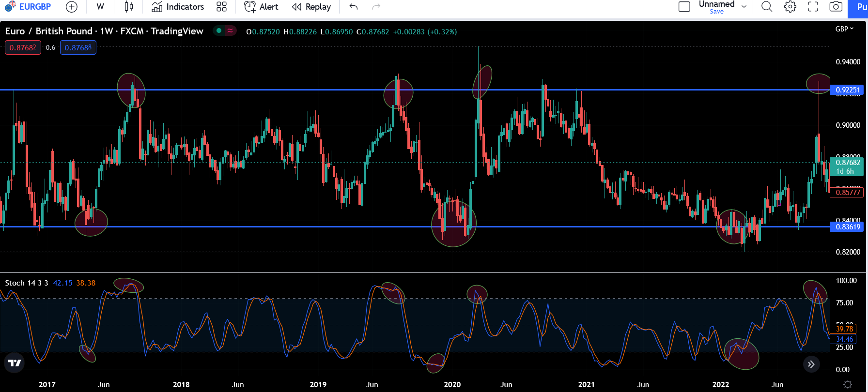The width and height of the screenshot is (868, 392).
Task: Open the candlestick chart type selector
Action: click(x=128, y=7)
